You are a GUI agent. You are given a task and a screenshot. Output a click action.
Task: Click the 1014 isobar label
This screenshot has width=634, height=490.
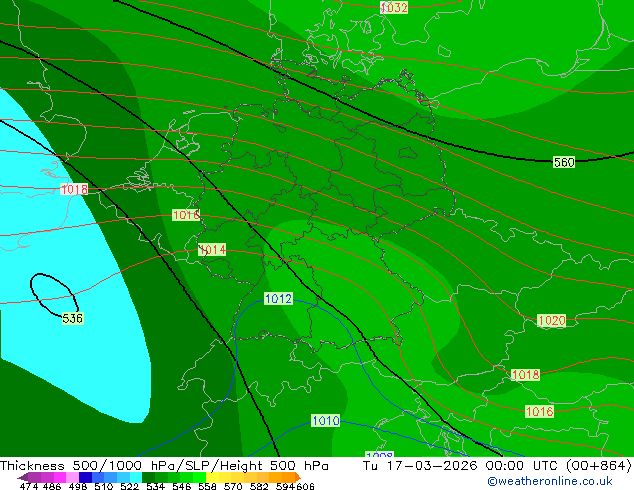[x=212, y=249]
